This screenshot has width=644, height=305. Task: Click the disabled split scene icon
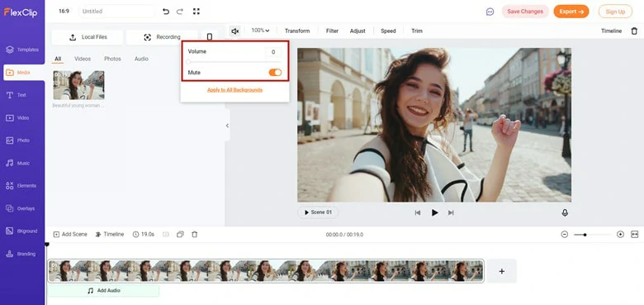[166, 234]
